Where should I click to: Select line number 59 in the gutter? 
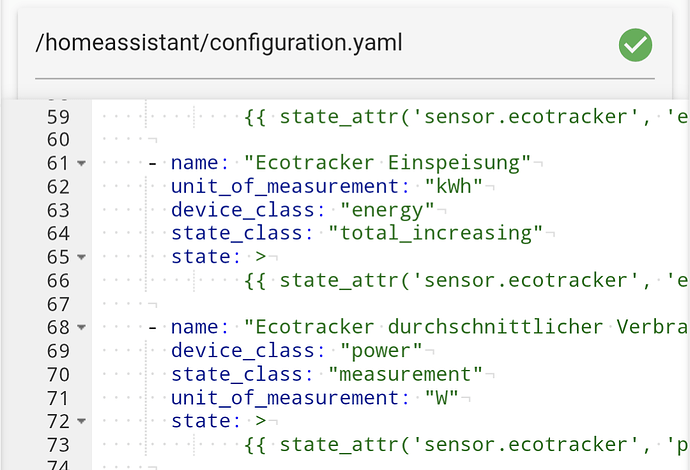click(x=58, y=117)
